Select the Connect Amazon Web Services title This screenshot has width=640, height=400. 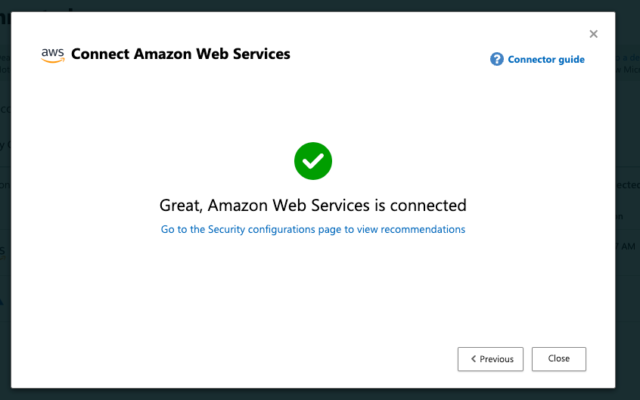coord(180,54)
